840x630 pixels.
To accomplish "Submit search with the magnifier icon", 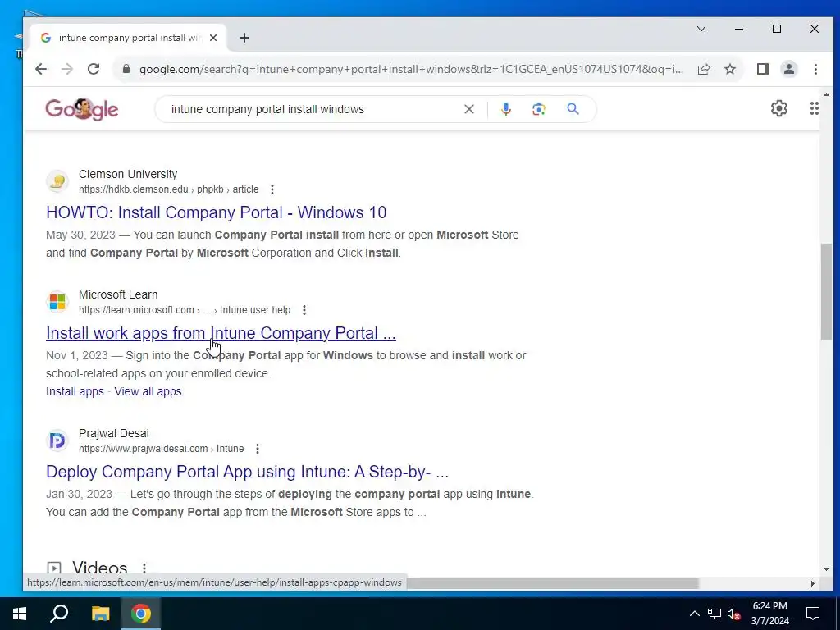I will pyautogui.click(x=573, y=109).
